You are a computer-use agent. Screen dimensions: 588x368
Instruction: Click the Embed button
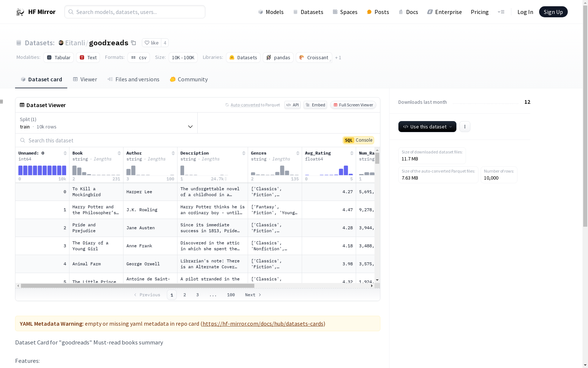click(x=315, y=105)
